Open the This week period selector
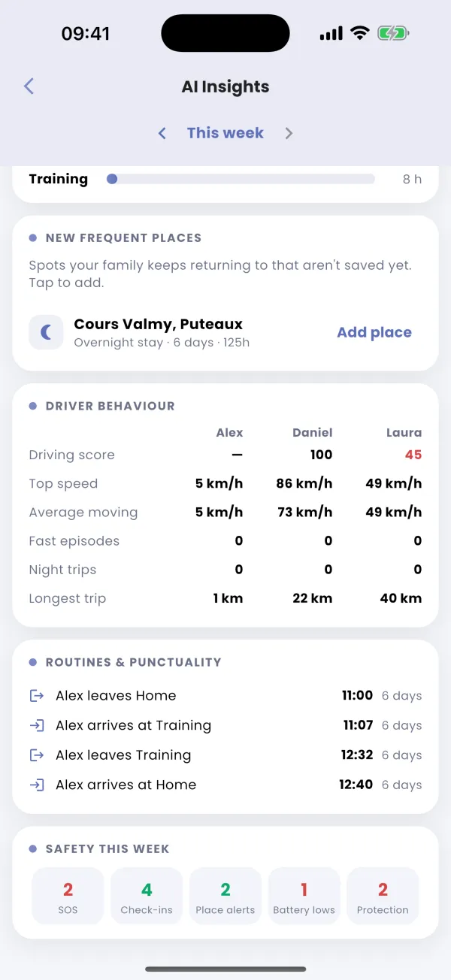The width and height of the screenshot is (451, 980). (x=225, y=133)
